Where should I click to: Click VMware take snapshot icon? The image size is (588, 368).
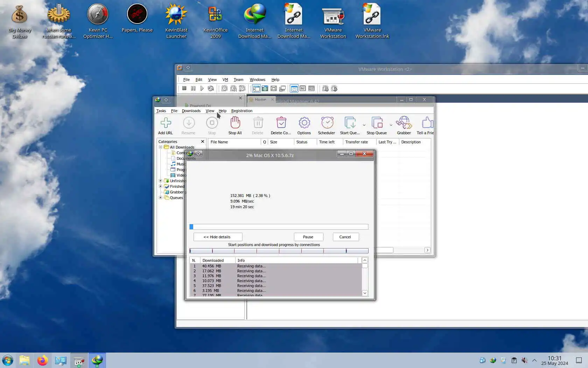[x=224, y=88]
